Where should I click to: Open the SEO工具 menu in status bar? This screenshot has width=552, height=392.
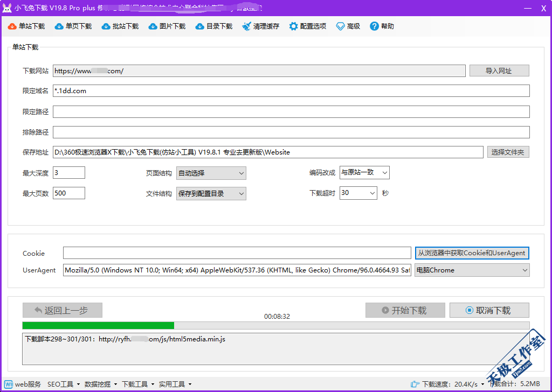pyautogui.click(x=64, y=384)
